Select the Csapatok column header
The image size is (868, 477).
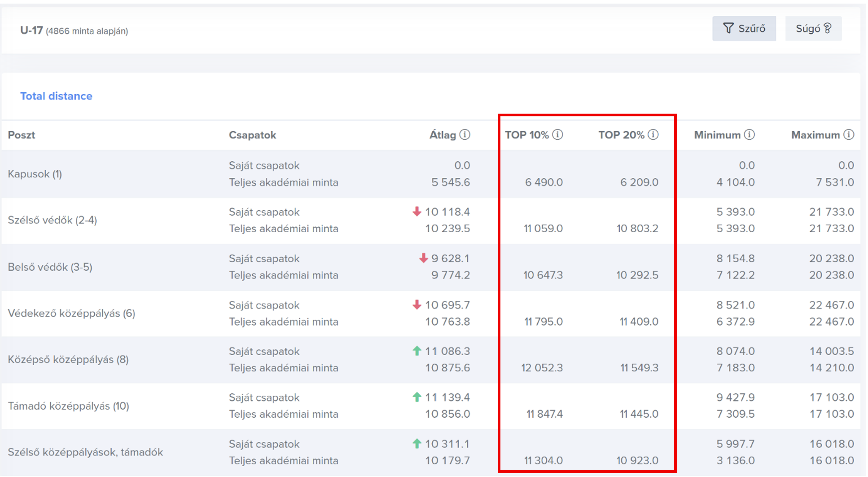252,135
